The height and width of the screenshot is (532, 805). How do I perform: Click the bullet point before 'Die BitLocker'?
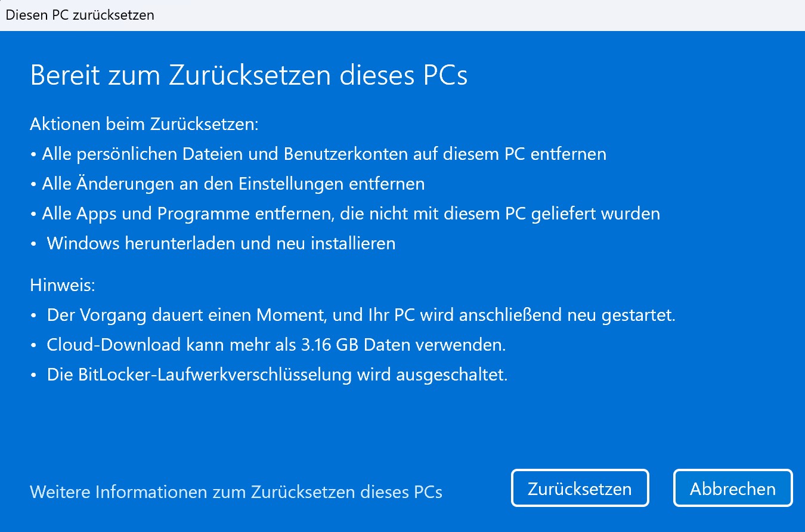click(x=34, y=375)
